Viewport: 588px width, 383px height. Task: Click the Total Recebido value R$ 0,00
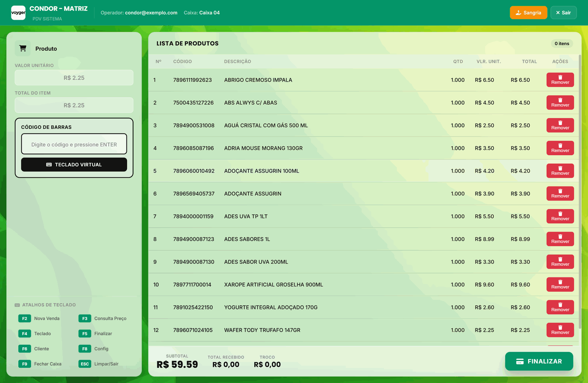coord(226,365)
